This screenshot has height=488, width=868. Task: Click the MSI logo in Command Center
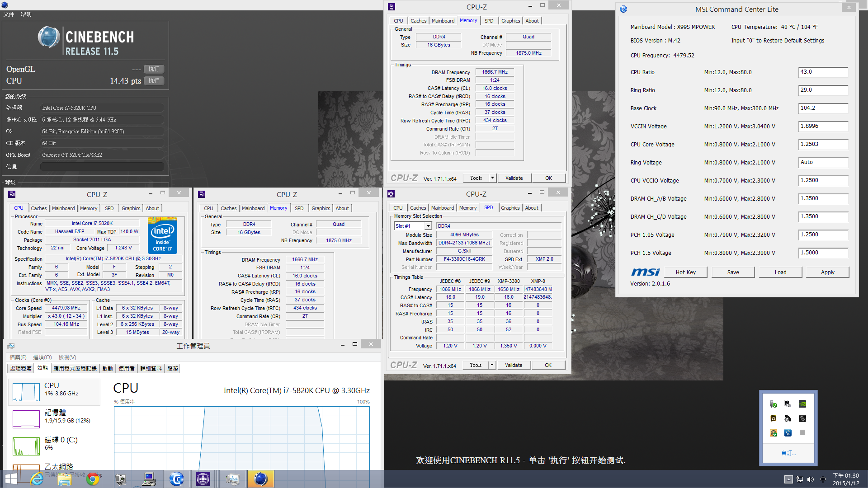(x=646, y=272)
